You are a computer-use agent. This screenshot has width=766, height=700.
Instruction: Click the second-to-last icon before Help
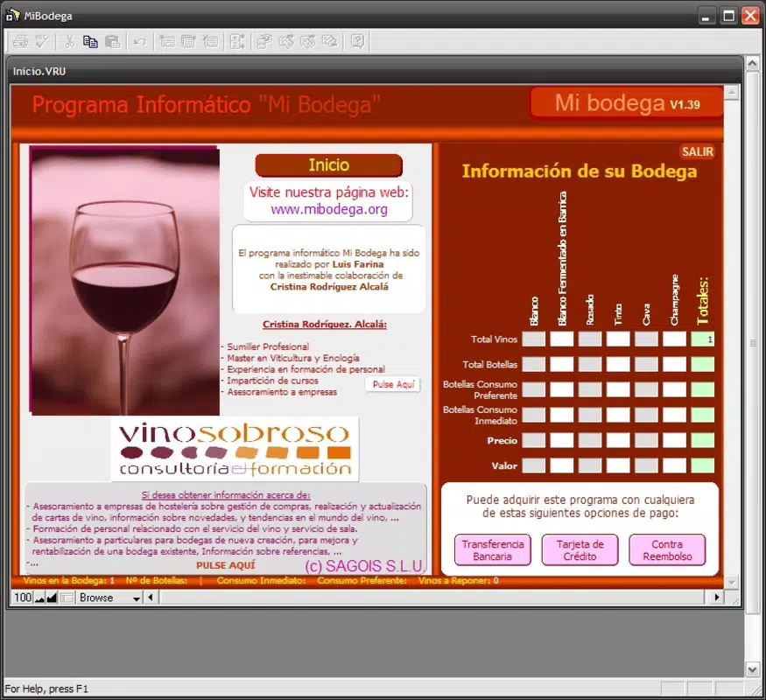click(x=308, y=42)
